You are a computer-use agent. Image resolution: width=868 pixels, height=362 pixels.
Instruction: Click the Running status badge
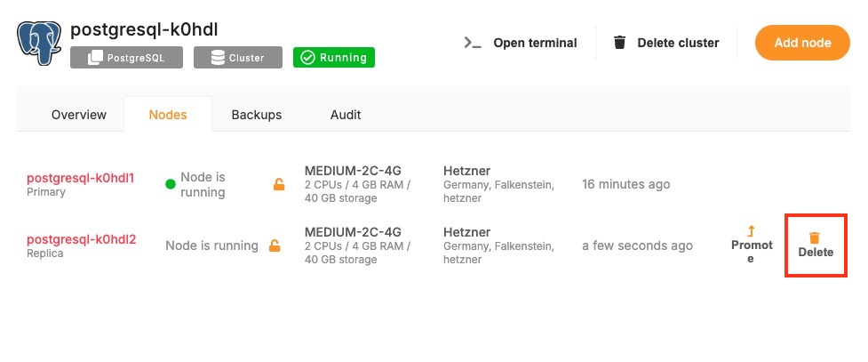[334, 58]
